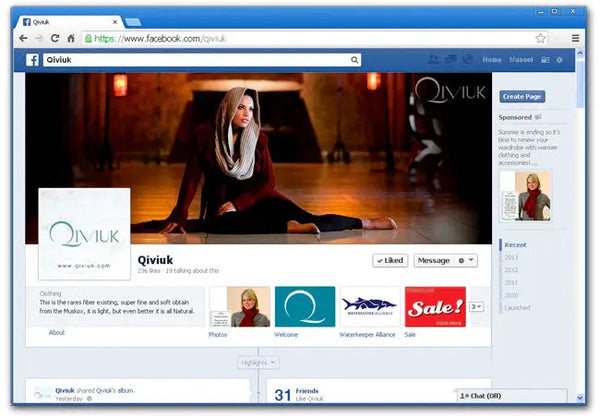Close the Qiviuk browser tab
Screen dimensions: 600x416
[115, 22]
